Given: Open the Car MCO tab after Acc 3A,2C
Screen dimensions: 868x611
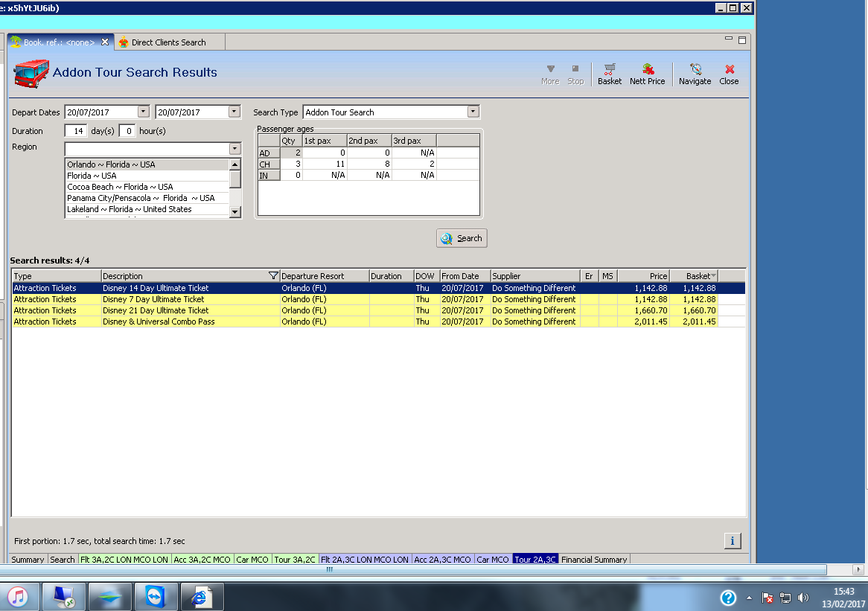Looking at the screenshot, I should point(252,559).
